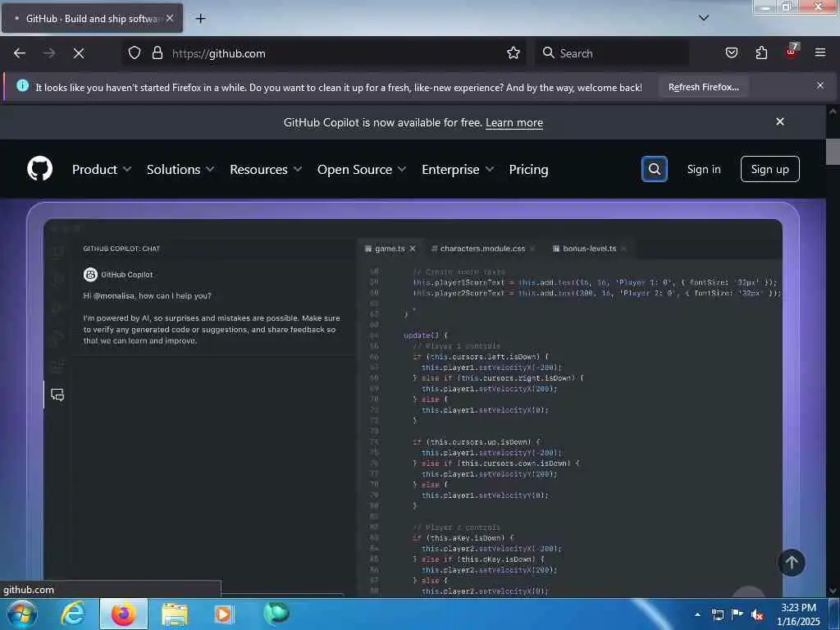The height and width of the screenshot is (630, 840).
Task: Click Sign in link
Action: point(704,169)
